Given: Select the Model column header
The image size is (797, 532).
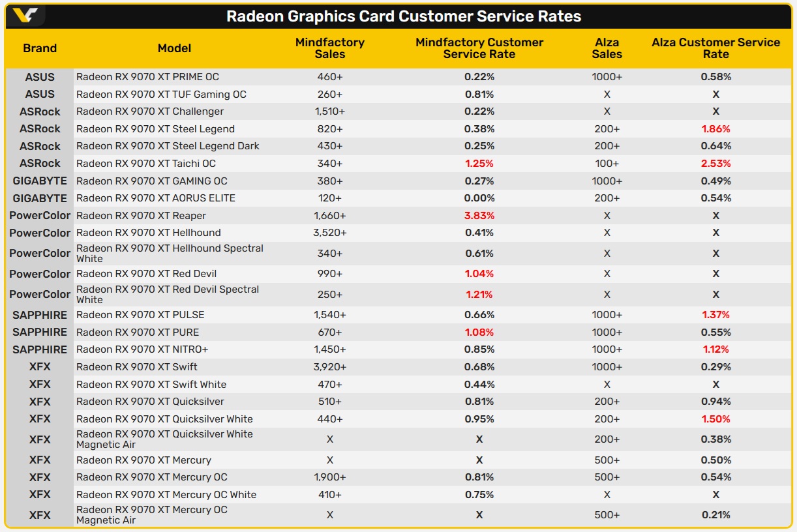Looking at the screenshot, I should tap(174, 48).
